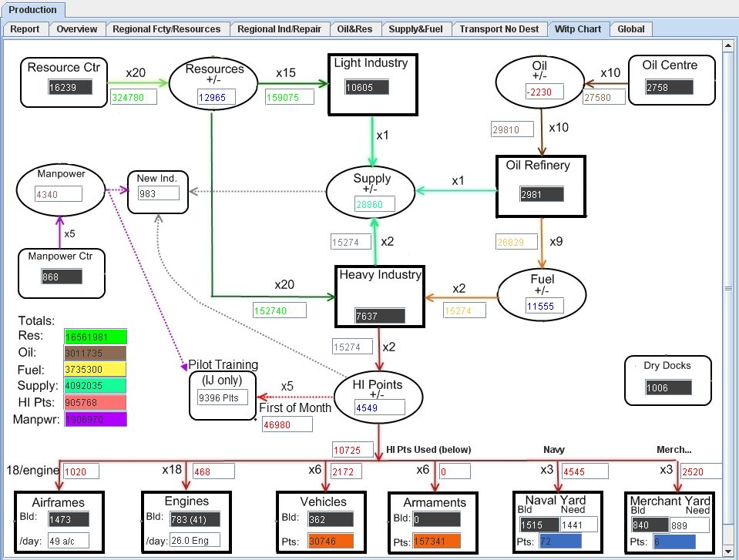Click Engines /day value 26.0 Eng
Image resolution: width=739 pixels, height=560 pixels.
click(x=195, y=540)
